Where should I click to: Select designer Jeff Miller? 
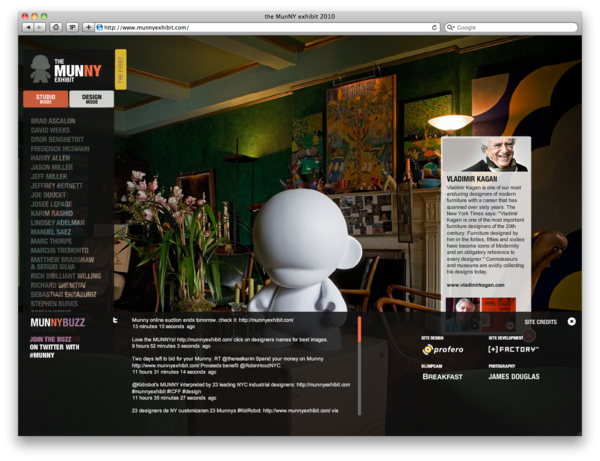(49, 176)
